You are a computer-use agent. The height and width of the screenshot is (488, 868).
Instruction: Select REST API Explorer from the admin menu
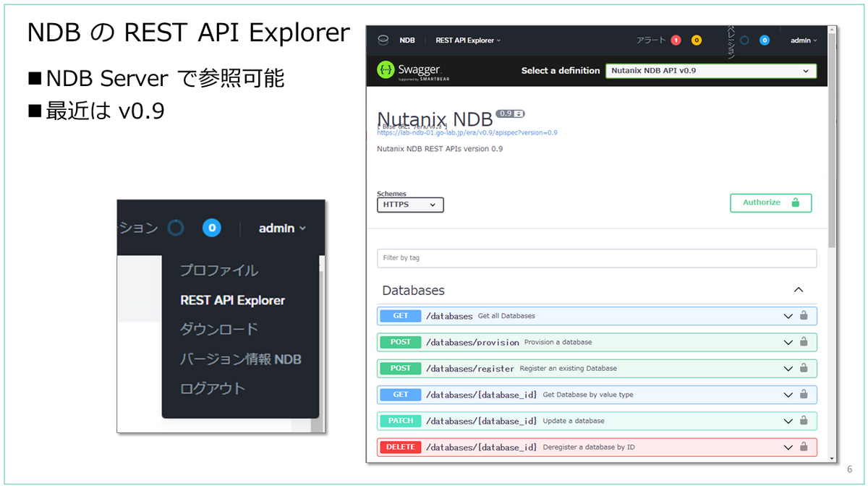click(x=233, y=300)
